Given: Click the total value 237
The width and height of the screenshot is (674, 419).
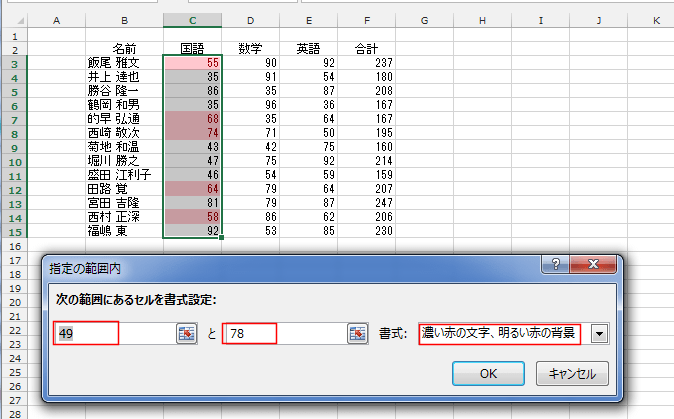Looking at the screenshot, I should 367,63.
